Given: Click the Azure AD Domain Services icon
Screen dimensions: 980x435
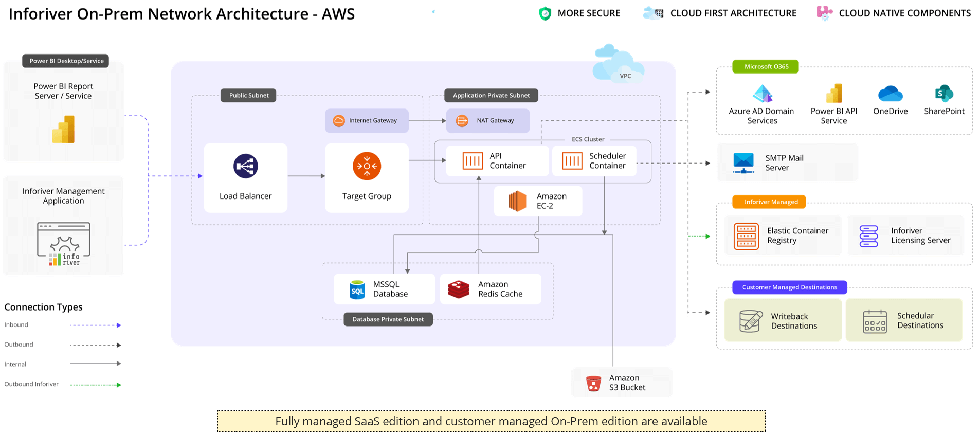Looking at the screenshot, I should [x=763, y=94].
